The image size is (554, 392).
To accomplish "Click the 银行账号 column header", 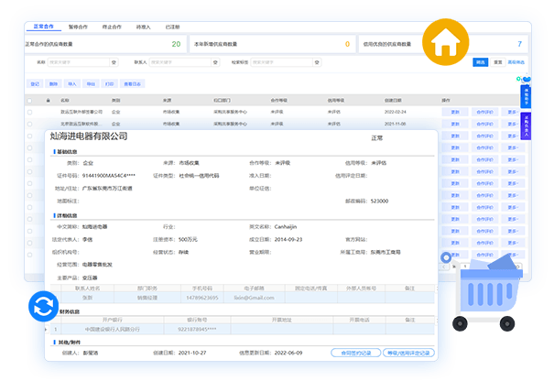I will (x=197, y=320).
